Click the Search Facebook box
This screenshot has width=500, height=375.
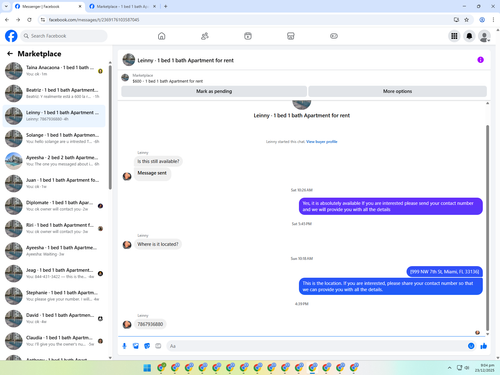click(x=64, y=36)
